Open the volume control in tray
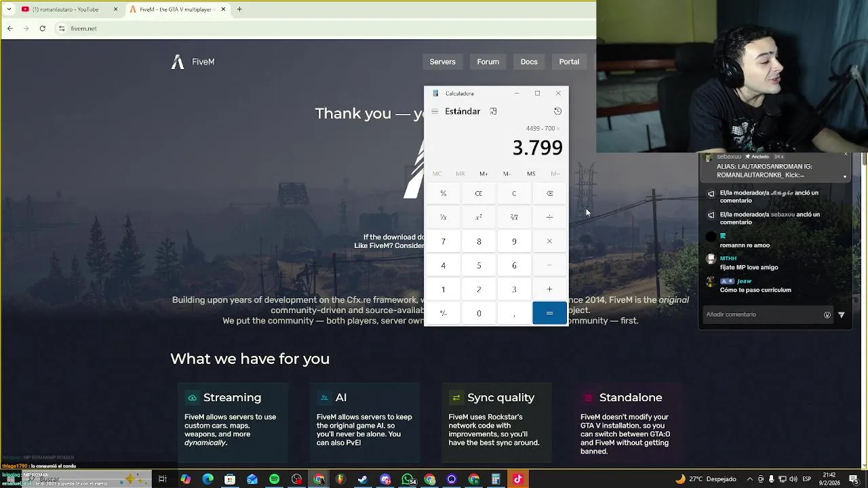 pos(793,479)
